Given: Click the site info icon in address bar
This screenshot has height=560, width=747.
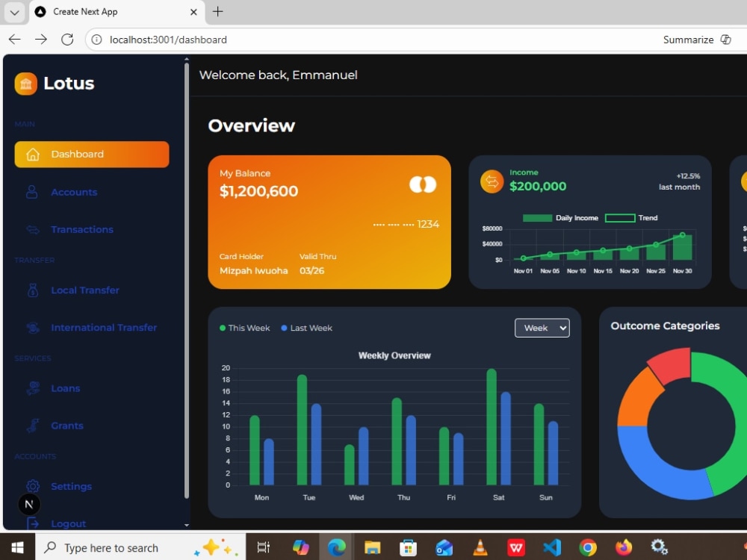Looking at the screenshot, I should click(96, 40).
